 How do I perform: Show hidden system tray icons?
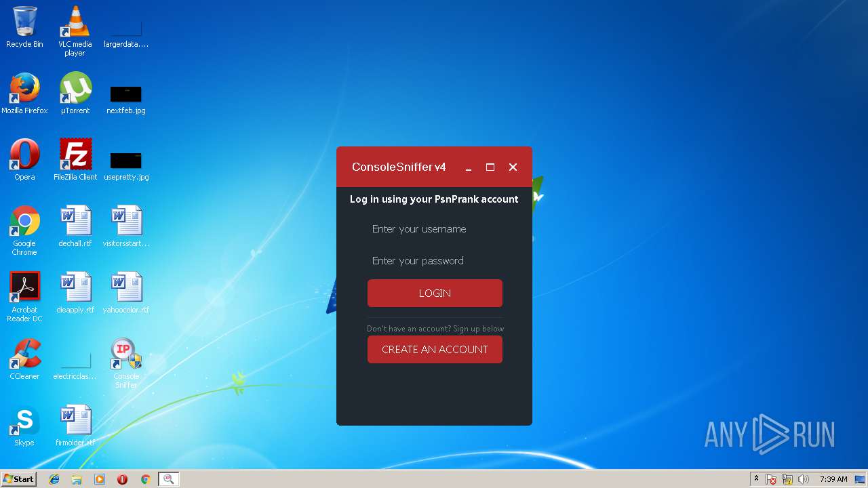click(x=756, y=479)
